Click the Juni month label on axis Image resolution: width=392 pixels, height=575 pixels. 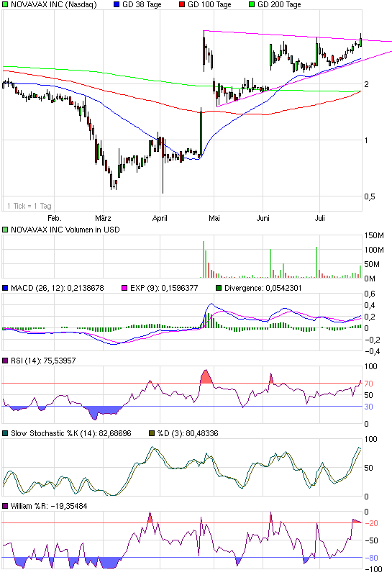coord(263,218)
